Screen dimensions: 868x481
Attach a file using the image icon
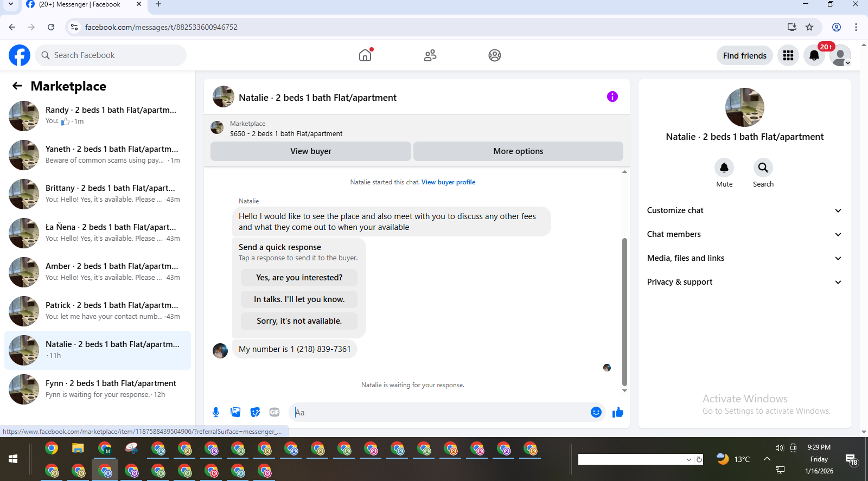click(x=235, y=412)
